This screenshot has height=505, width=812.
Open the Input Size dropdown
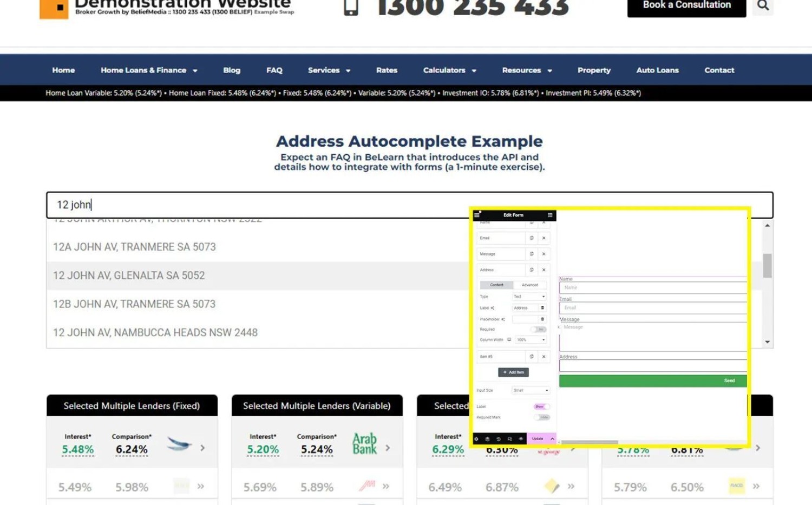(x=531, y=390)
